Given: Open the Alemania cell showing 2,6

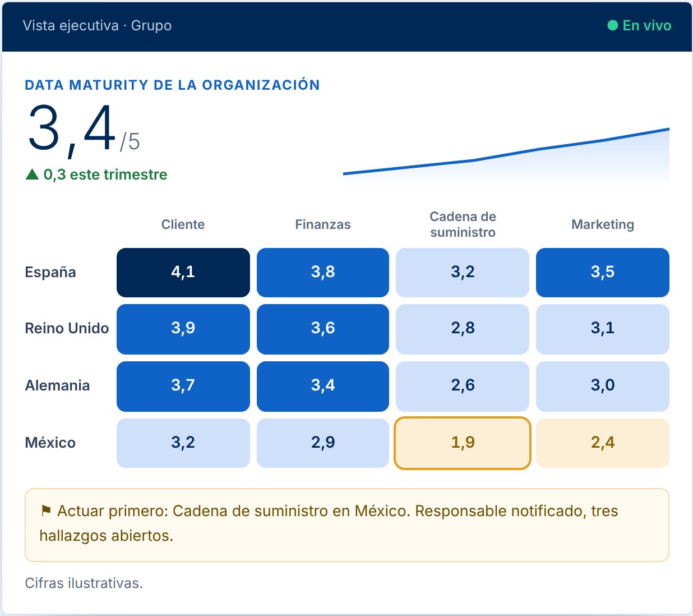Looking at the screenshot, I should [463, 387].
